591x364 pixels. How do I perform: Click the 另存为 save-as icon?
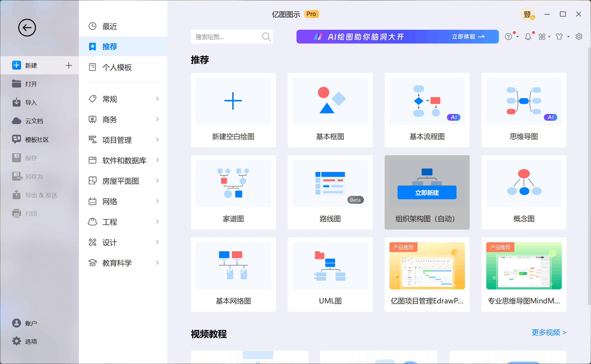pyautogui.click(x=17, y=177)
